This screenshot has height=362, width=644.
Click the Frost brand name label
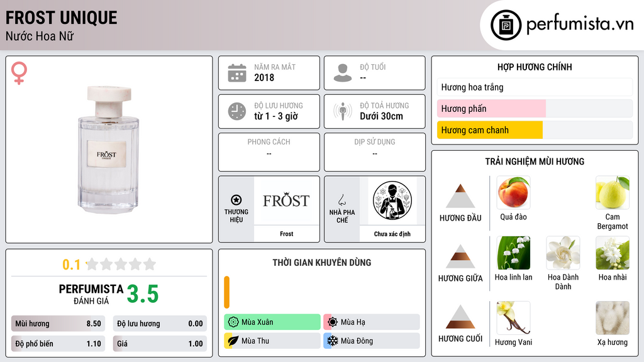coord(286,234)
